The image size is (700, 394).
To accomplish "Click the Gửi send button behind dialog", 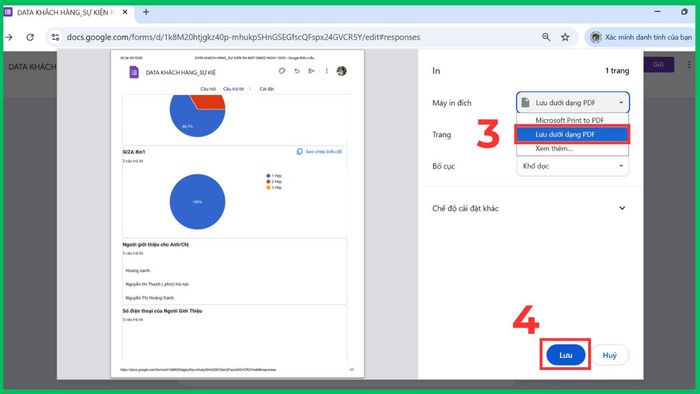I will click(x=658, y=65).
